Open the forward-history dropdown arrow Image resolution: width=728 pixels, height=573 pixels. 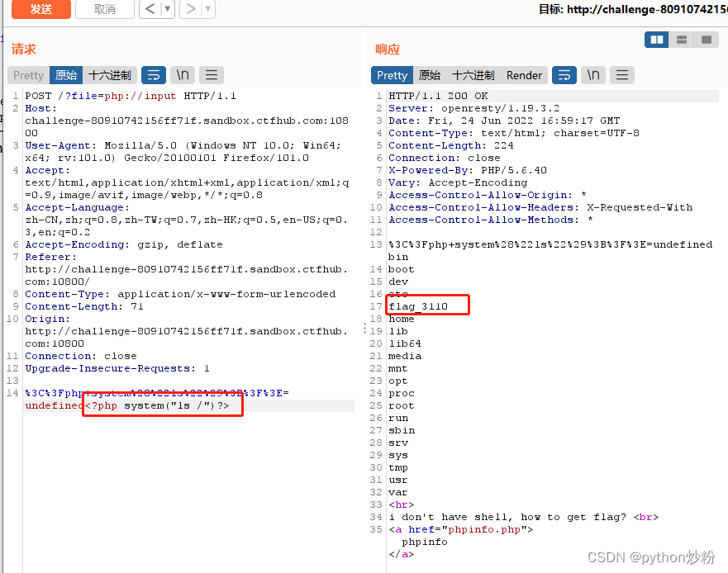(x=208, y=9)
